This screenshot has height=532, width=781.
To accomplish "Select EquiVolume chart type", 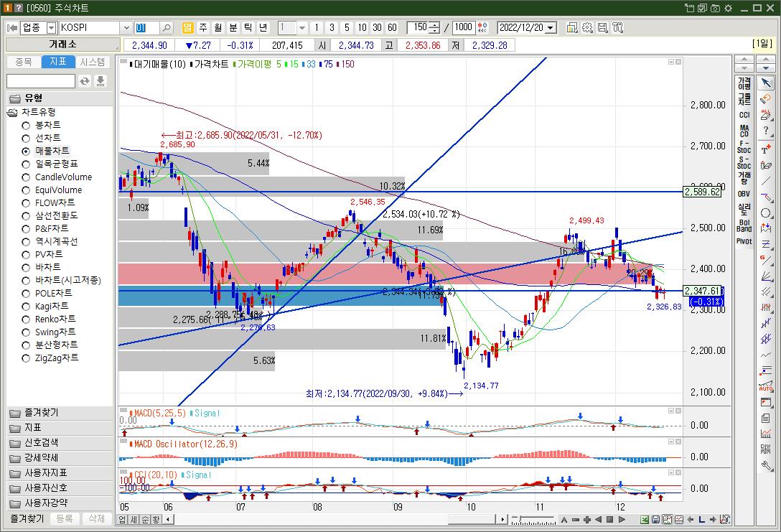I will pos(52,190).
